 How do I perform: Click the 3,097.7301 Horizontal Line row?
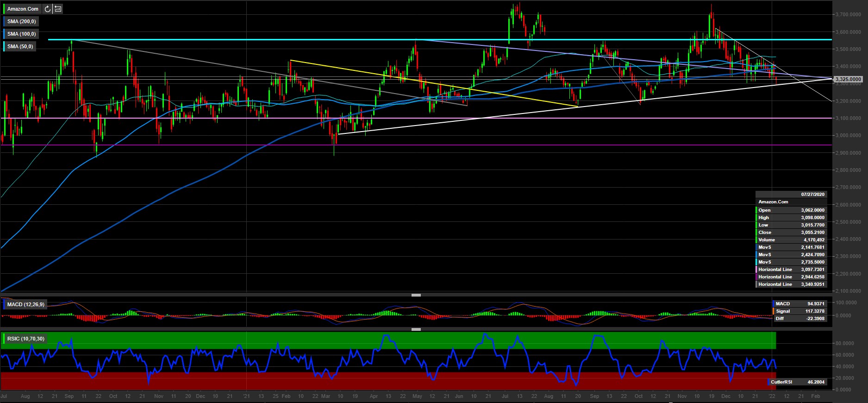pyautogui.click(x=791, y=270)
